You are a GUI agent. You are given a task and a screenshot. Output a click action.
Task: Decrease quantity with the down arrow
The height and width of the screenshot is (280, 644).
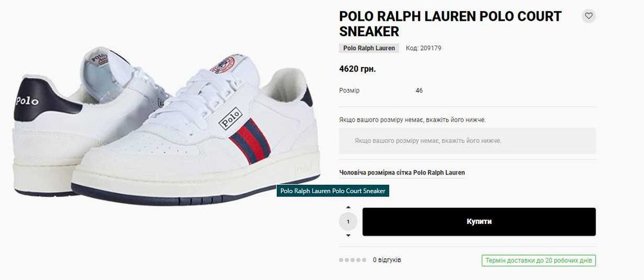(x=348, y=236)
